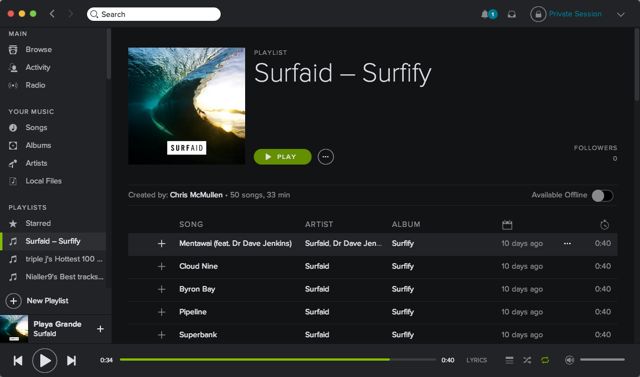Sort by the Album column header
640x377 pixels.
pos(406,224)
